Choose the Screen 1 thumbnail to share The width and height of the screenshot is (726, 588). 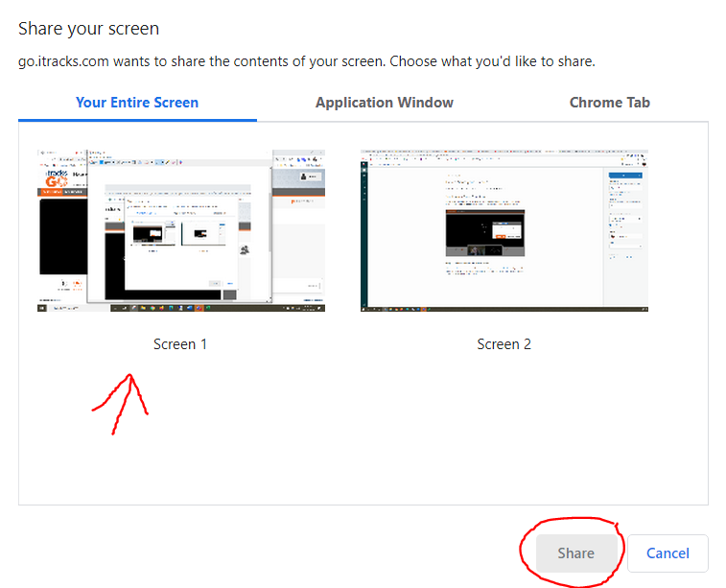pyautogui.click(x=181, y=230)
